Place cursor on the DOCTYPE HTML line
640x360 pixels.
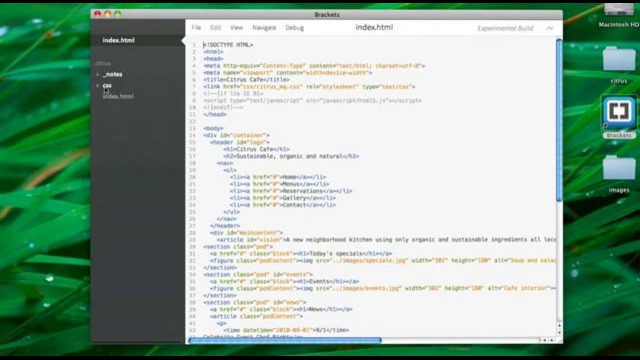(228, 45)
